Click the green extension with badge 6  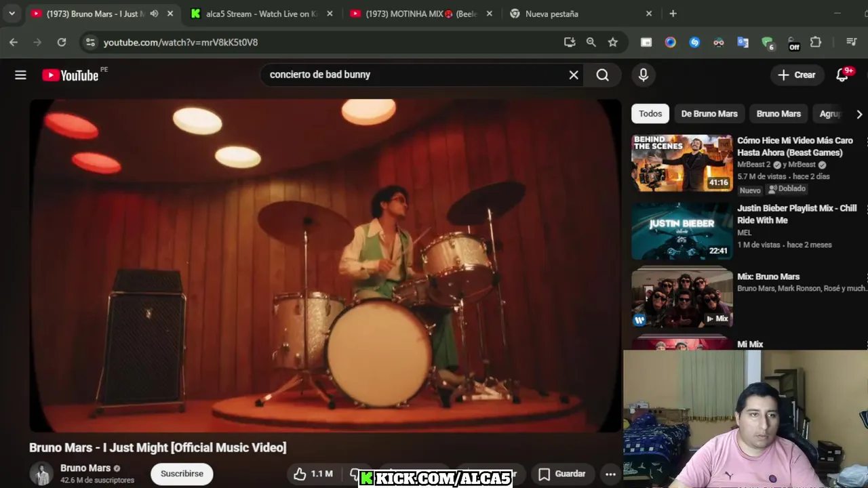coord(768,43)
